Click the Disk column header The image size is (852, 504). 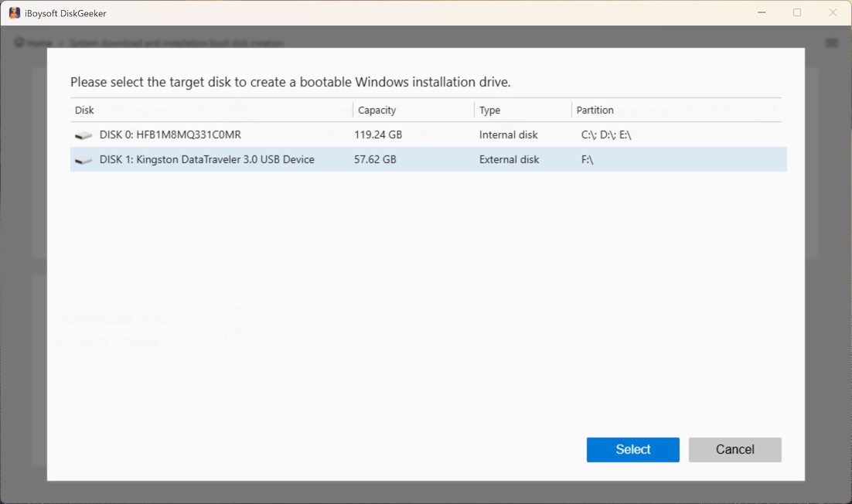click(84, 110)
